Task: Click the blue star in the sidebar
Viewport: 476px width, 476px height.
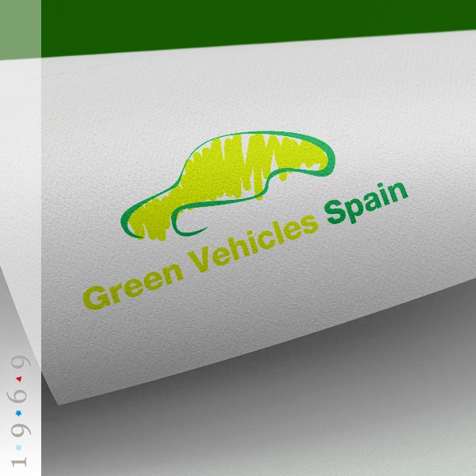Action: (x=19, y=413)
